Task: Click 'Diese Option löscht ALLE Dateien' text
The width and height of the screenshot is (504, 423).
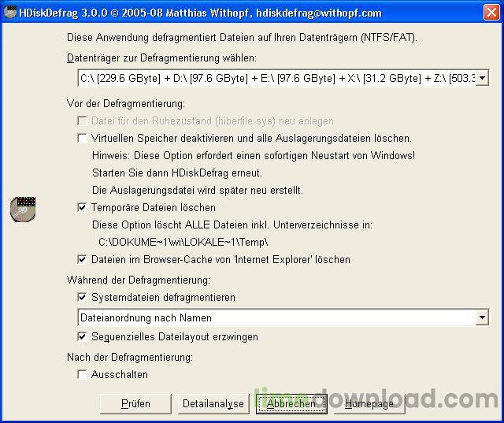Action: click(x=232, y=224)
